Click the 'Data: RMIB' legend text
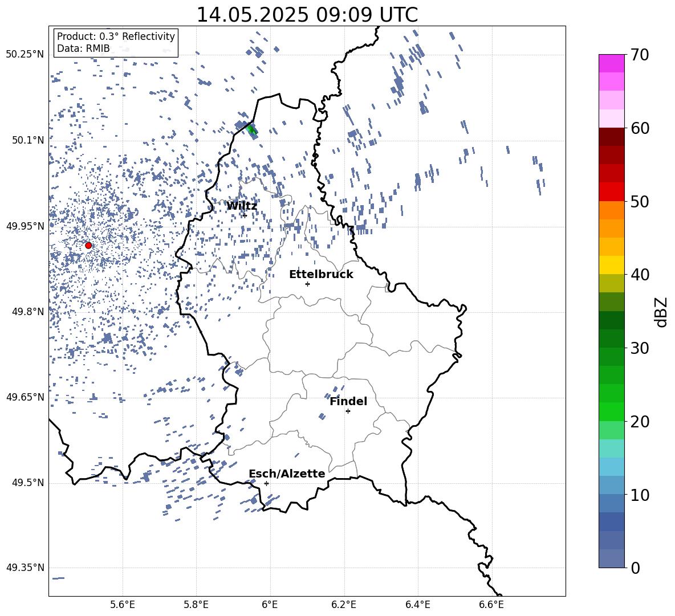 (83, 48)
